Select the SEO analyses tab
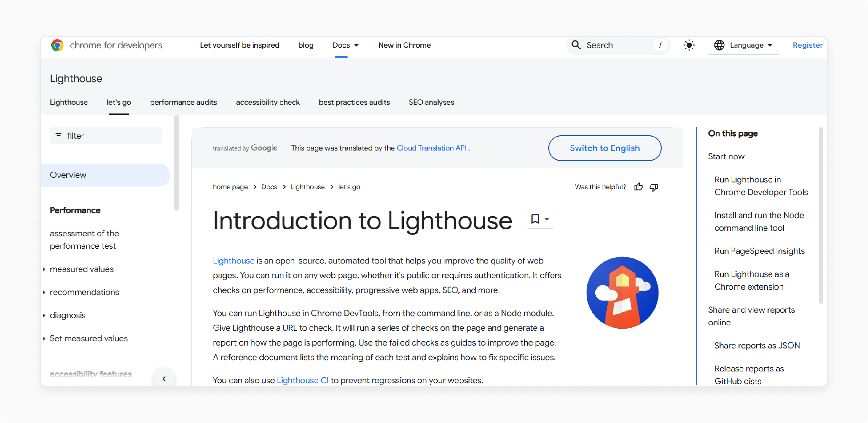The image size is (868, 423). pyautogui.click(x=431, y=102)
